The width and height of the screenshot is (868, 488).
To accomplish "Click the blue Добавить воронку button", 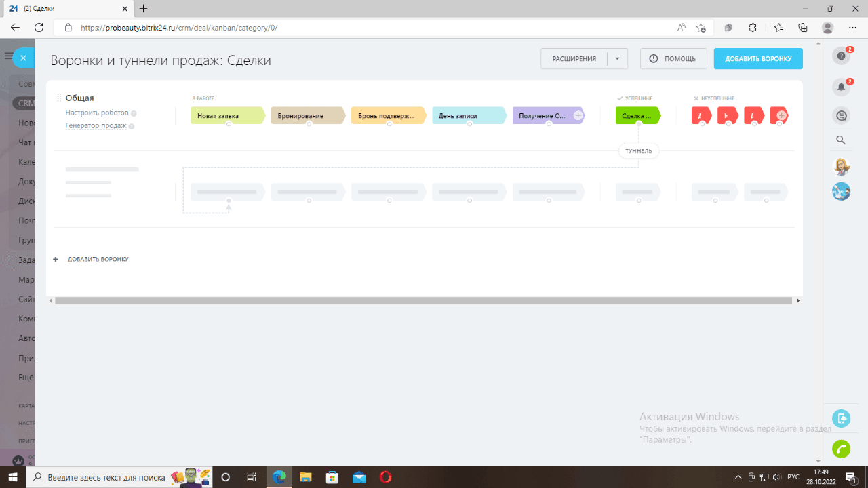I will pyautogui.click(x=758, y=59).
